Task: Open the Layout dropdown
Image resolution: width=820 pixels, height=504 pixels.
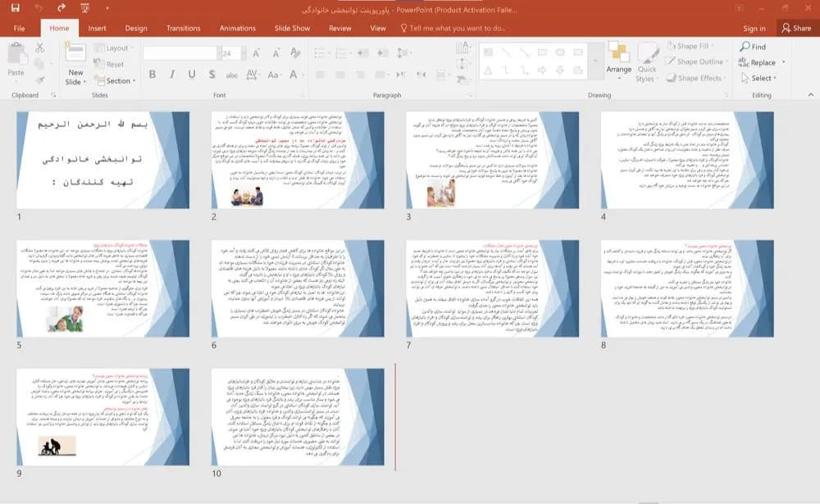Action: [x=113, y=48]
